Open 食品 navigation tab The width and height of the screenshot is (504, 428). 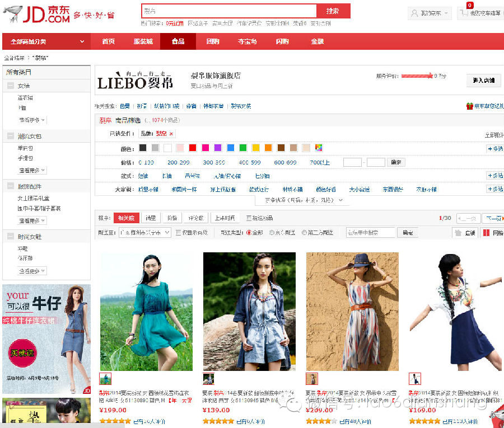pos(178,41)
